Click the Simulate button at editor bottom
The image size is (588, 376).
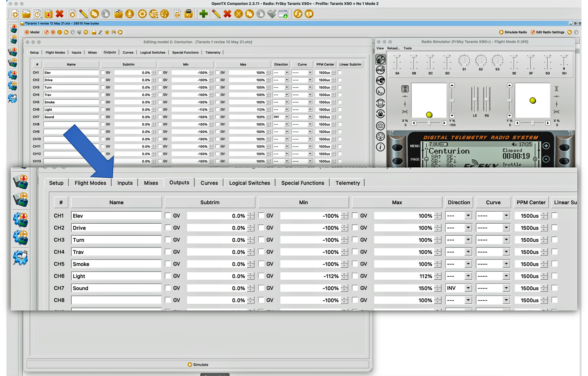point(198,364)
